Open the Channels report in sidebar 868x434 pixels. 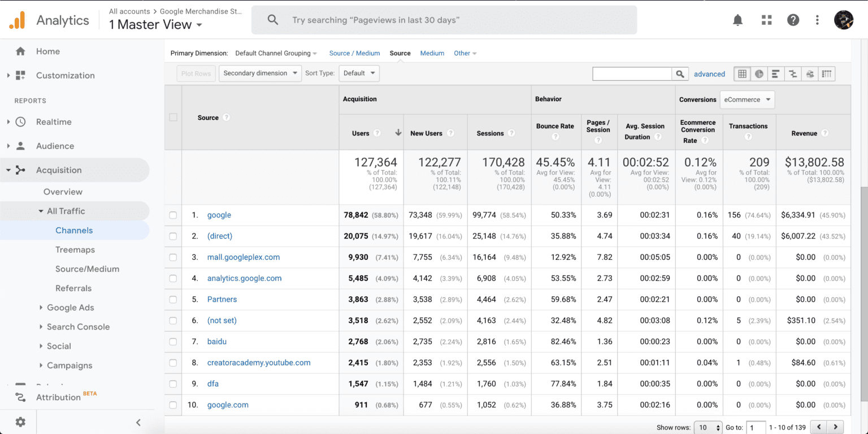(74, 231)
